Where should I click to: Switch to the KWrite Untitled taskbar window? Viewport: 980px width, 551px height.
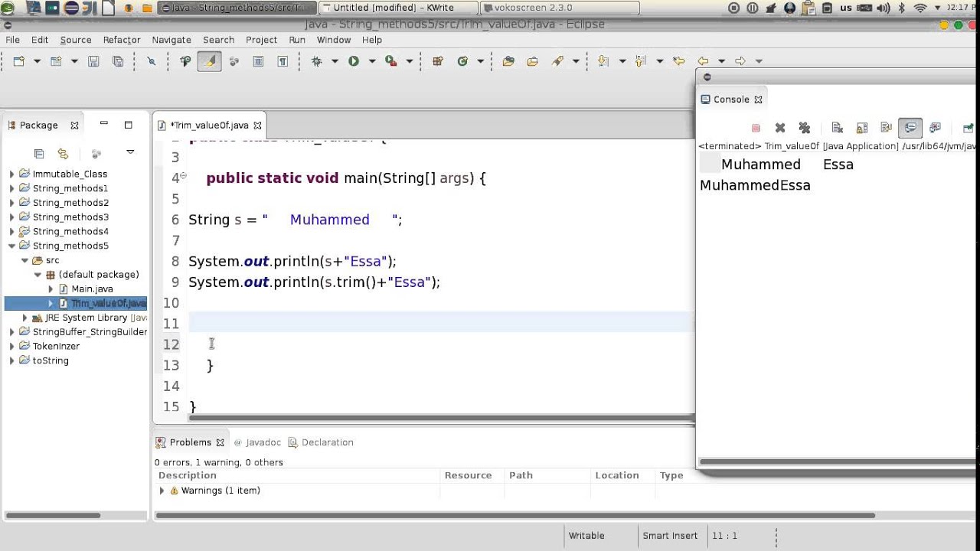click(x=397, y=8)
